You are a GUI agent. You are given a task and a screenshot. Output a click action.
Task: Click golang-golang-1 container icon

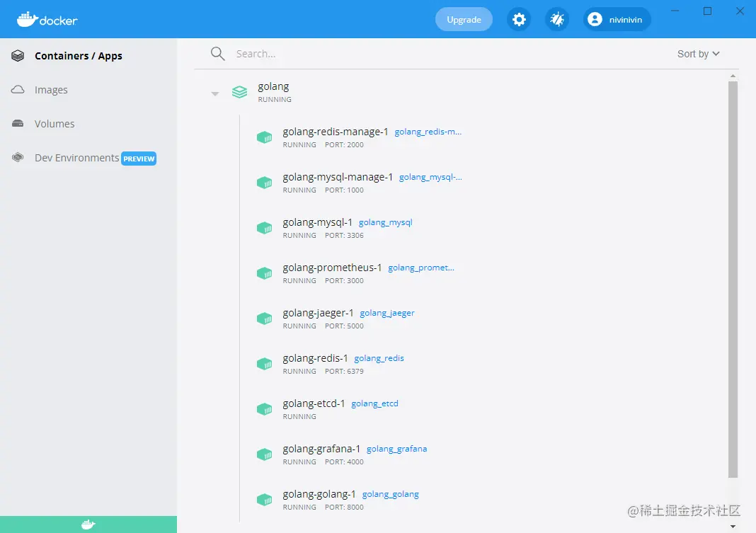[264, 500]
